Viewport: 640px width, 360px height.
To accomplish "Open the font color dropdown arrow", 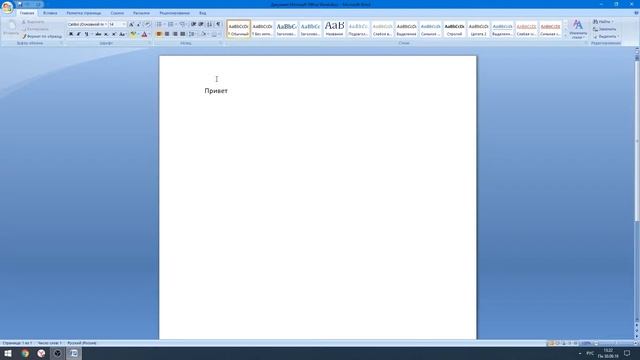I will [149, 34].
